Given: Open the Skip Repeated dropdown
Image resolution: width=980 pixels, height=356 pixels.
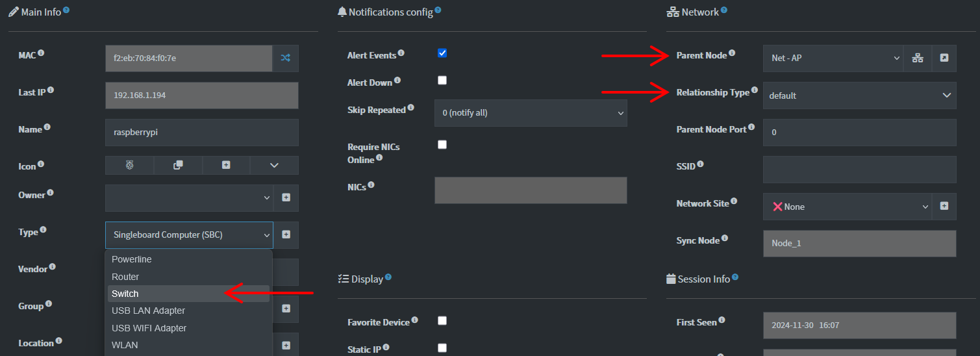Looking at the screenshot, I should (x=530, y=113).
